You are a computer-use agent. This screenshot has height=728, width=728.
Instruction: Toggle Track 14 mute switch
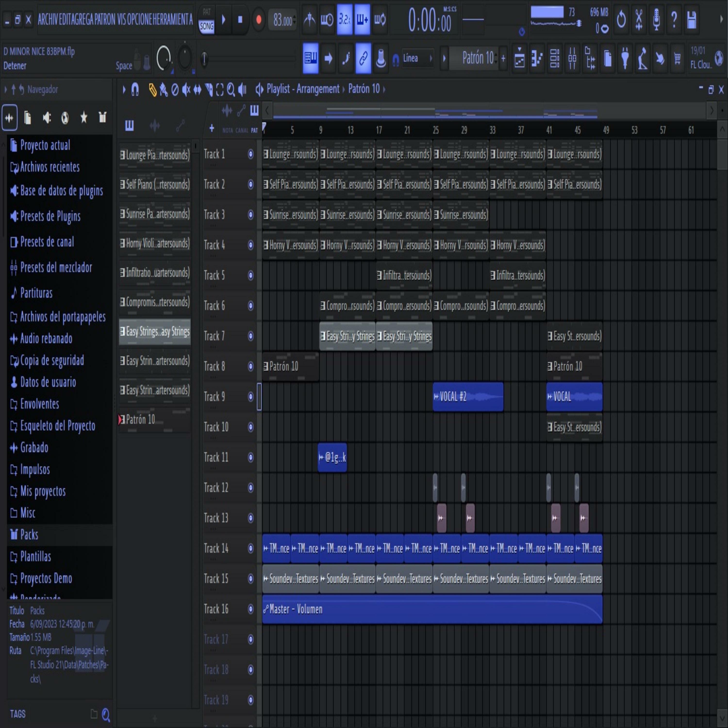coord(251,548)
